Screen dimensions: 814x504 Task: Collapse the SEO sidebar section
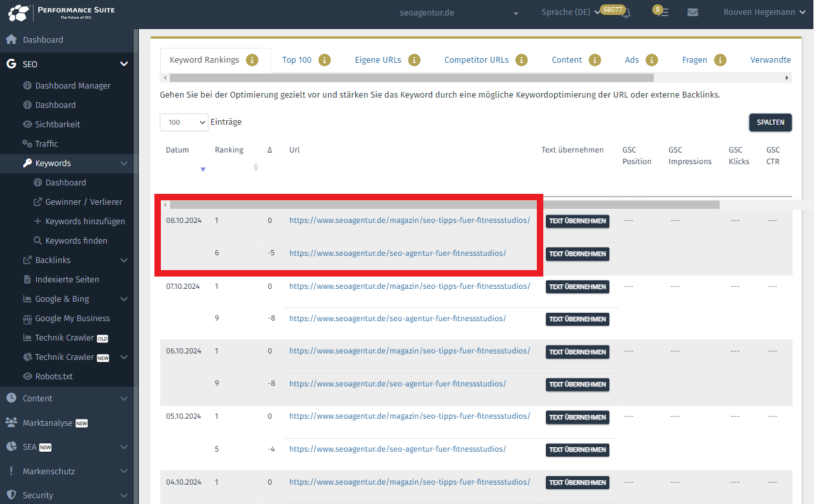(124, 64)
